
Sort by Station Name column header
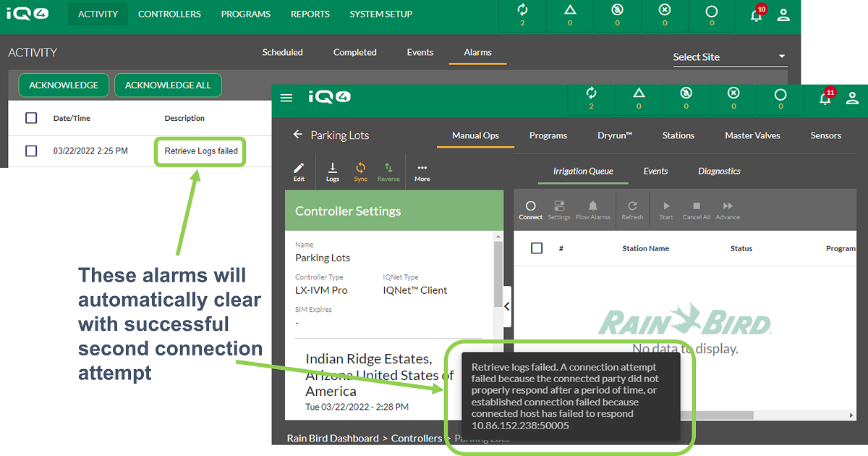pyautogui.click(x=646, y=248)
